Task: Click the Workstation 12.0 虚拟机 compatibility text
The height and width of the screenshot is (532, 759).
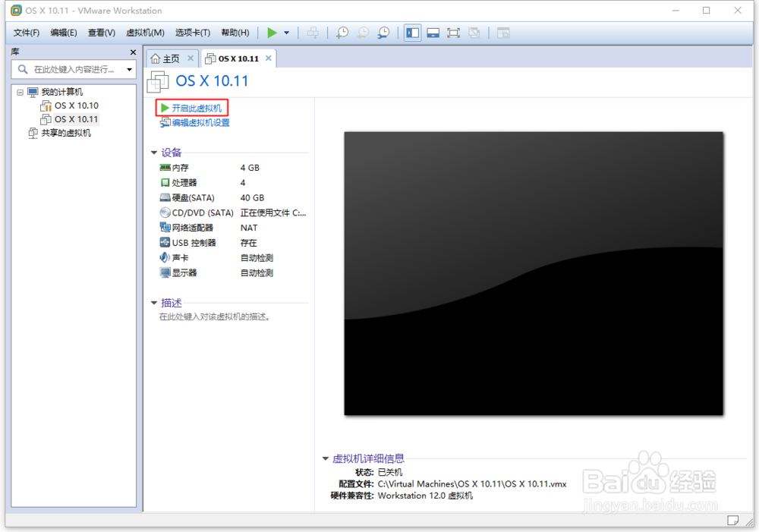Action: point(426,496)
